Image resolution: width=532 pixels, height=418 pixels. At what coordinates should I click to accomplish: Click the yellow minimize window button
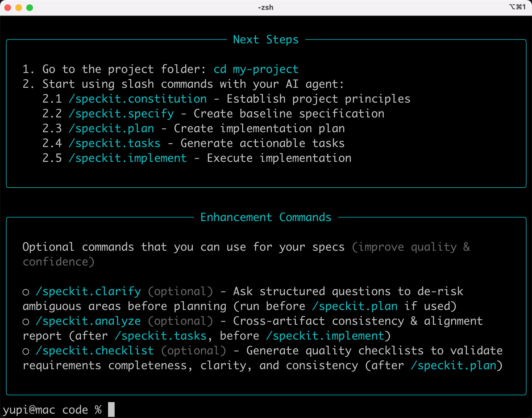click(19, 8)
